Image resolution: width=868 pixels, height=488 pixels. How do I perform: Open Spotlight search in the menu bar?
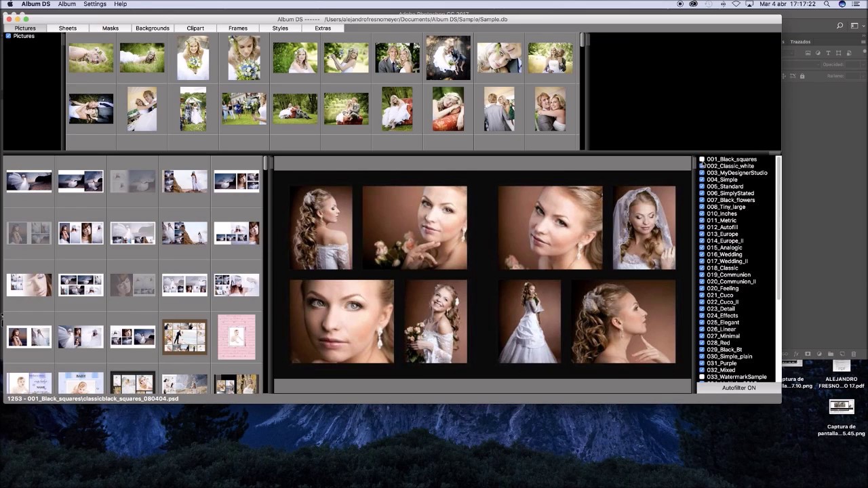pyautogui.click(x=828, y=4)
